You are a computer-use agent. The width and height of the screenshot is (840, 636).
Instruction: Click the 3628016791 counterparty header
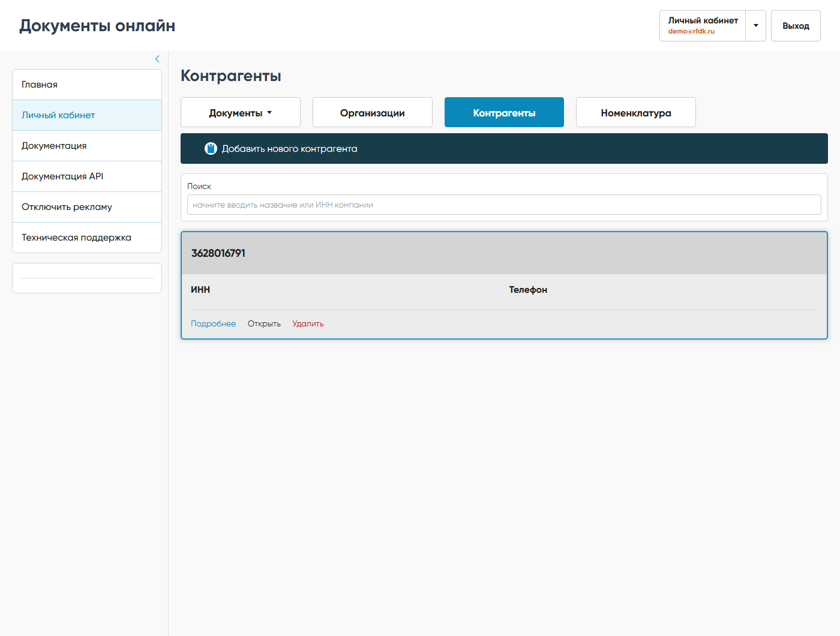click(x=504, y=253)
